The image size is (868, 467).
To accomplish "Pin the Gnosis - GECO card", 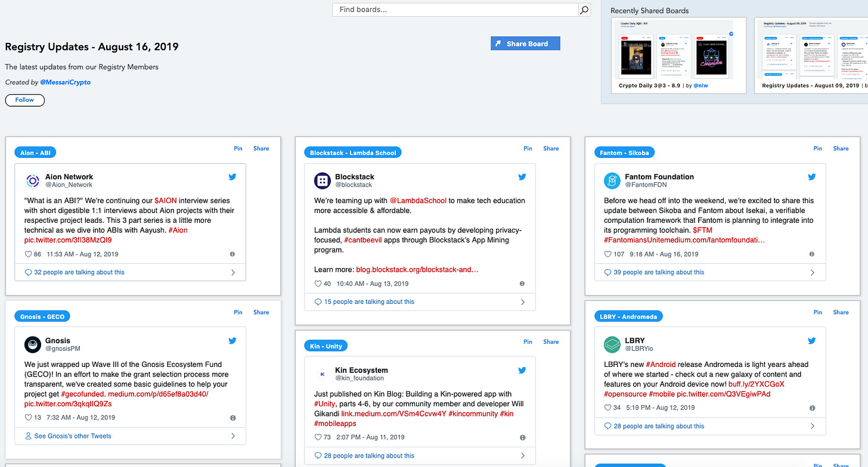I will (238, 312).
